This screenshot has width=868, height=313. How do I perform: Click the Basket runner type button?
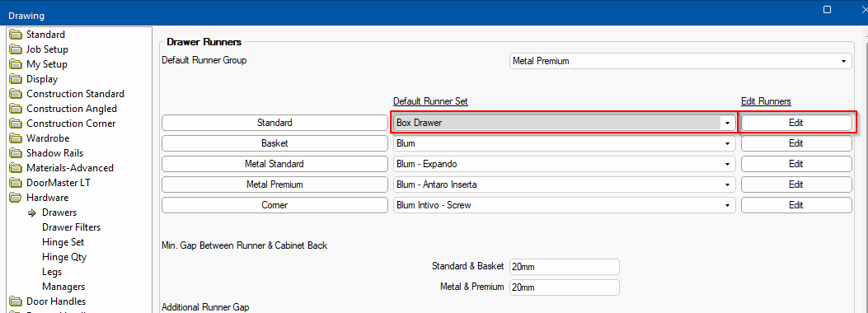[274, 143]
